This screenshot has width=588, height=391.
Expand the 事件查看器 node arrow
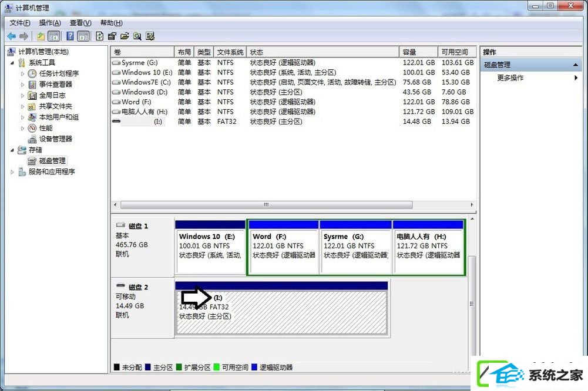tap(22, 85)
